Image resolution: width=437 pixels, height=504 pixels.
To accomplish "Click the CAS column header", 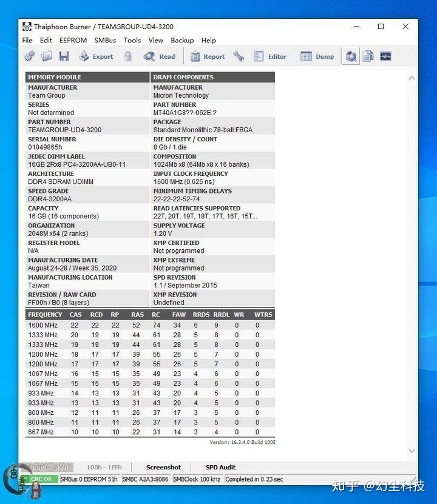I will [x=76, y=314].
